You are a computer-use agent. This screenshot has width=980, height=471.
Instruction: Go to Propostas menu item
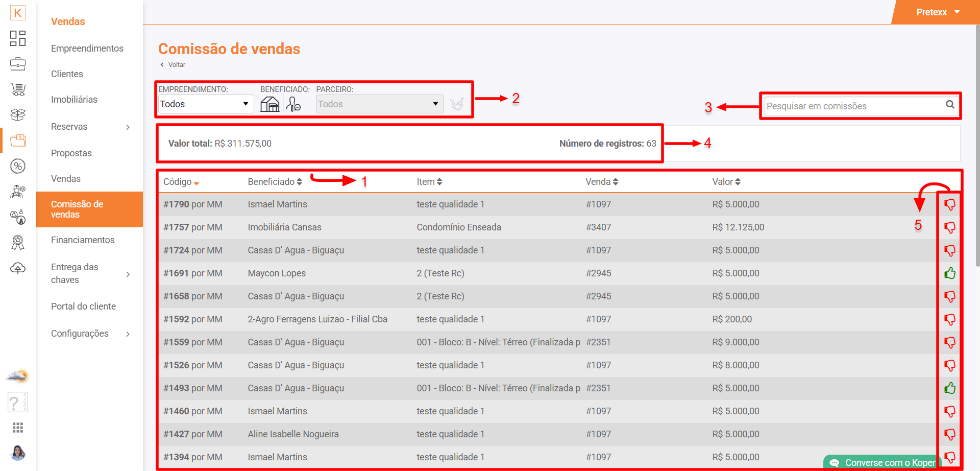pos(71,153)
